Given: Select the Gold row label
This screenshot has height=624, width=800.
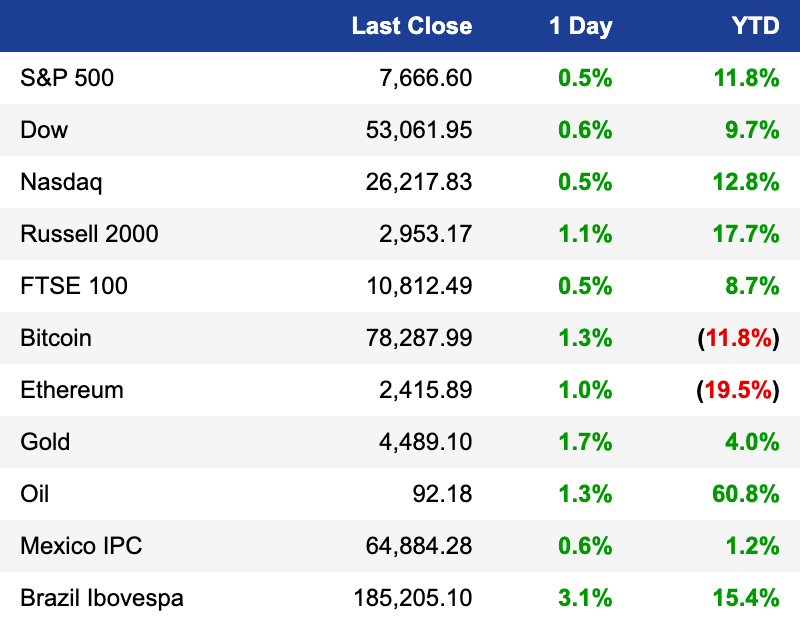Looking at the screenshot, I should 45,442.
